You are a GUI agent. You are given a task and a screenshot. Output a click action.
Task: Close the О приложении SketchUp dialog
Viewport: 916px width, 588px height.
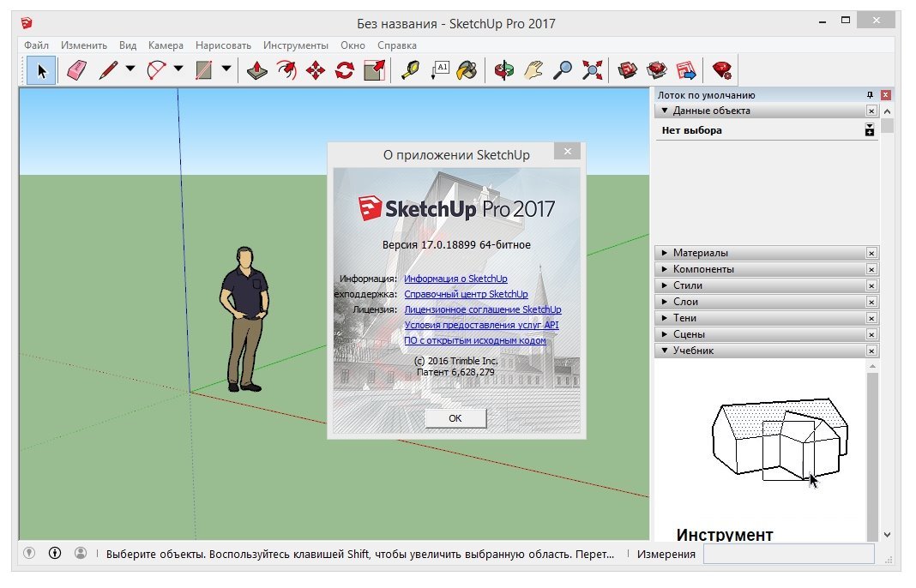[x=567, y=151]
